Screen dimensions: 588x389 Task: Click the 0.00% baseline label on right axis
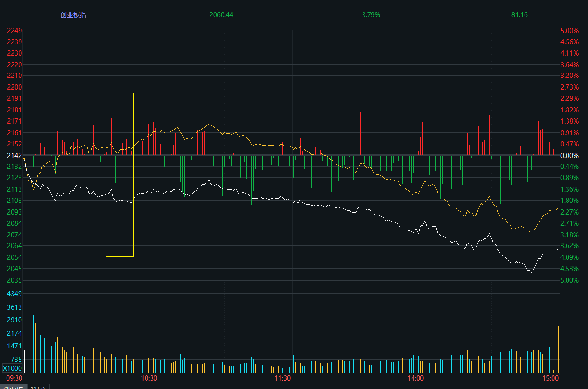tap(570, 155)
